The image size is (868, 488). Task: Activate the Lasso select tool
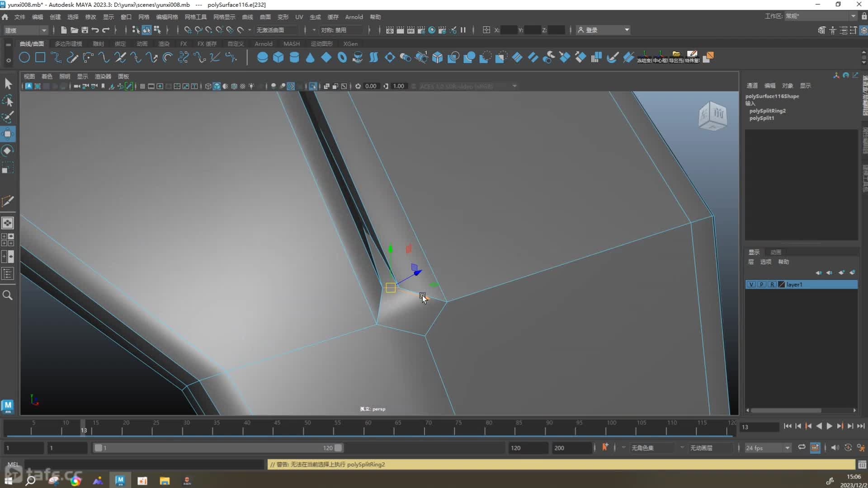pyautogui.click(x=8, y=100)
